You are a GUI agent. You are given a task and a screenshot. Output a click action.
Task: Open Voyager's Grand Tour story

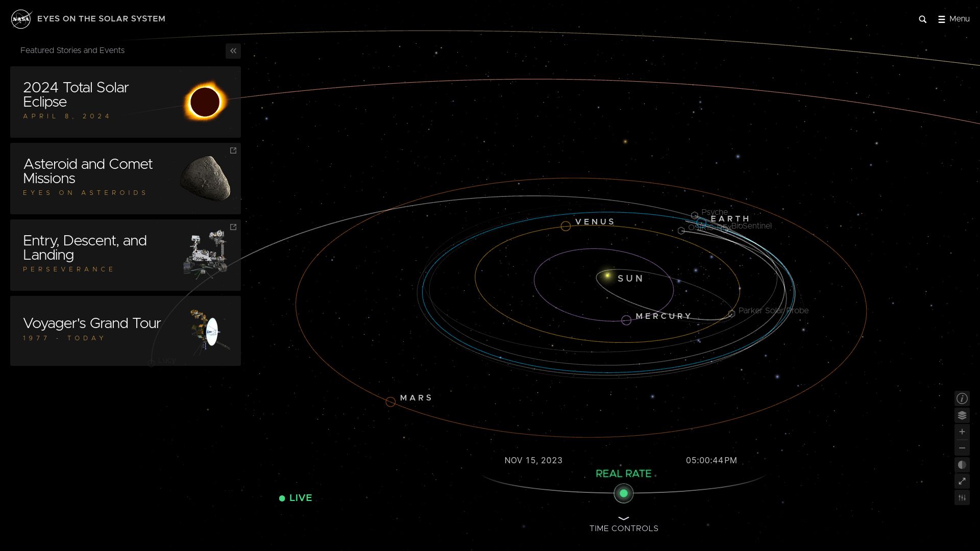(126, 331)
